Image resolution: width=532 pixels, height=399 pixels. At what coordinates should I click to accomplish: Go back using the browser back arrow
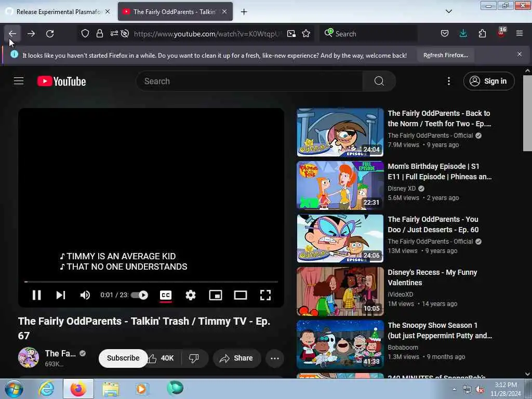tap(12, 34)
